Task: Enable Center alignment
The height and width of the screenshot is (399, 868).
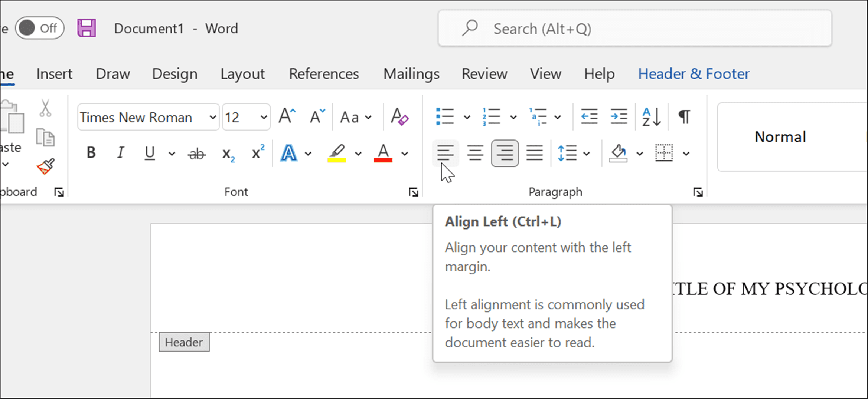Action: [475, 153]
